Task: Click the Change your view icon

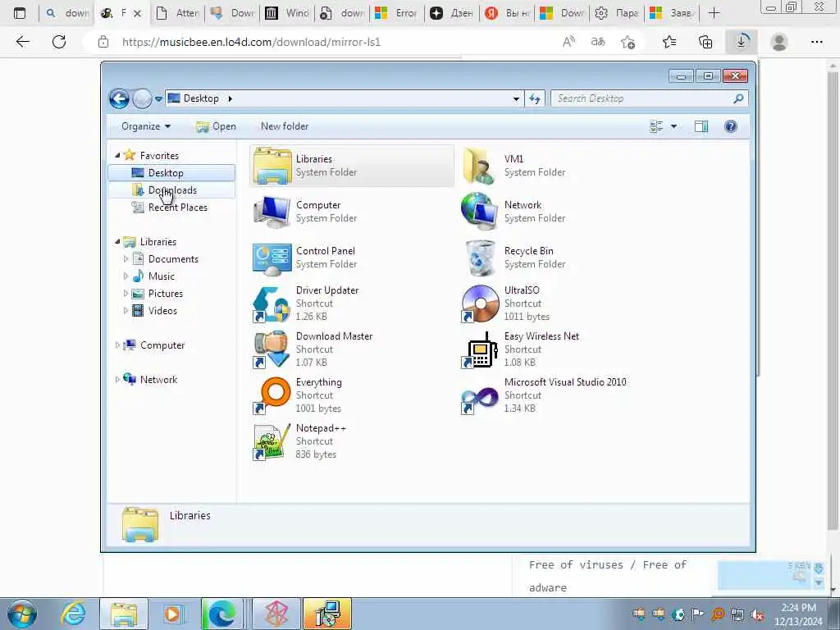Action: (x=656, y=126)
